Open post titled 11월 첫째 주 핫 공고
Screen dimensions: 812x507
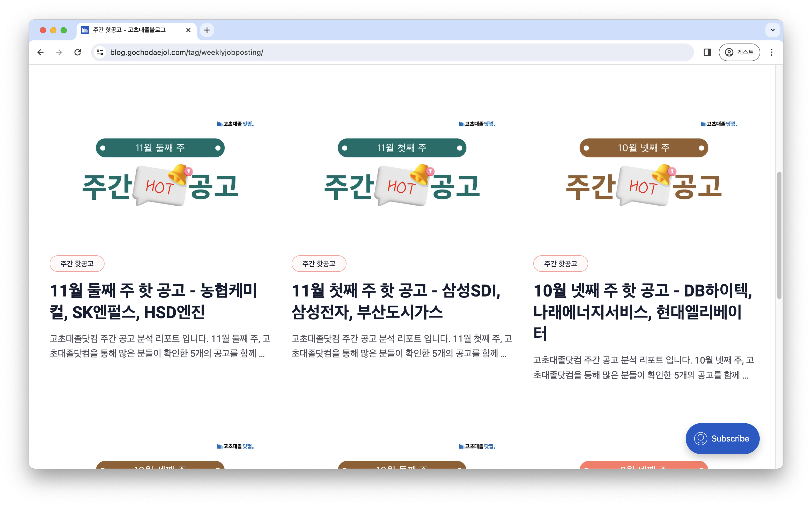pyautogui.click(x=396, y=301)
